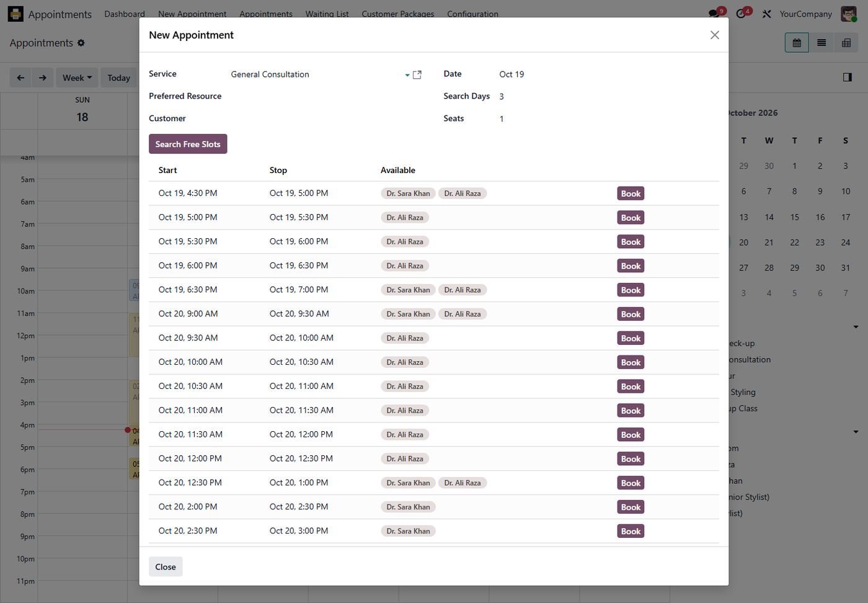Image resolution: width=868 pixels, height=603 pixels.
Task: Select the Dr. Sara Khan tag at Oct 20, 2:00 PM
Action: tap(408, 507)
